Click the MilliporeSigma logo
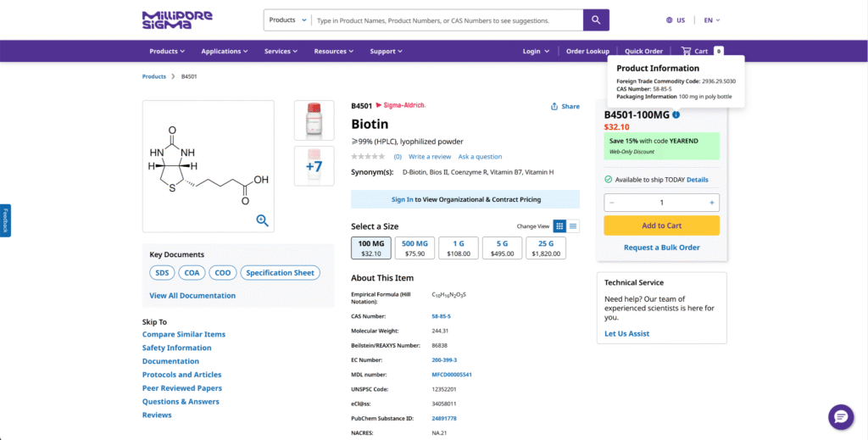The width and height of the screenshot is (868, 440). [x=177, y=19]
